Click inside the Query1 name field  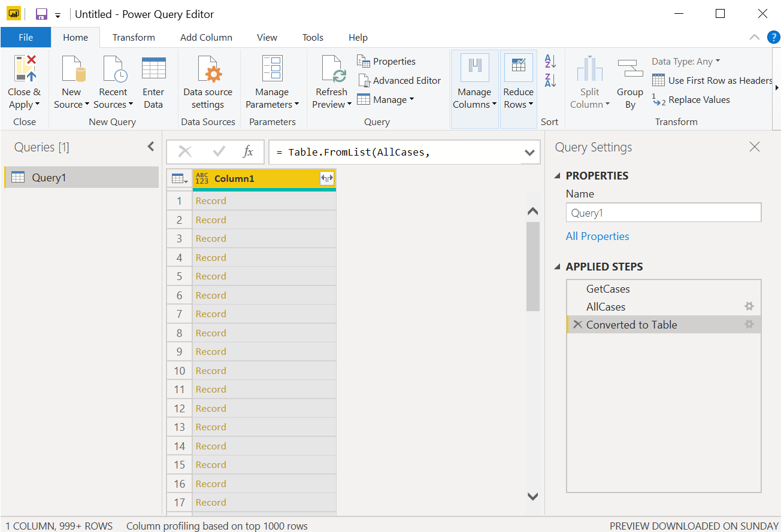click(x=663, y=212)
